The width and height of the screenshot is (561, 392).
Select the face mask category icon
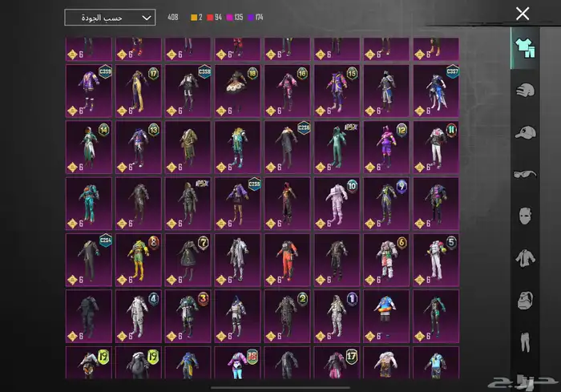point(525,216)
